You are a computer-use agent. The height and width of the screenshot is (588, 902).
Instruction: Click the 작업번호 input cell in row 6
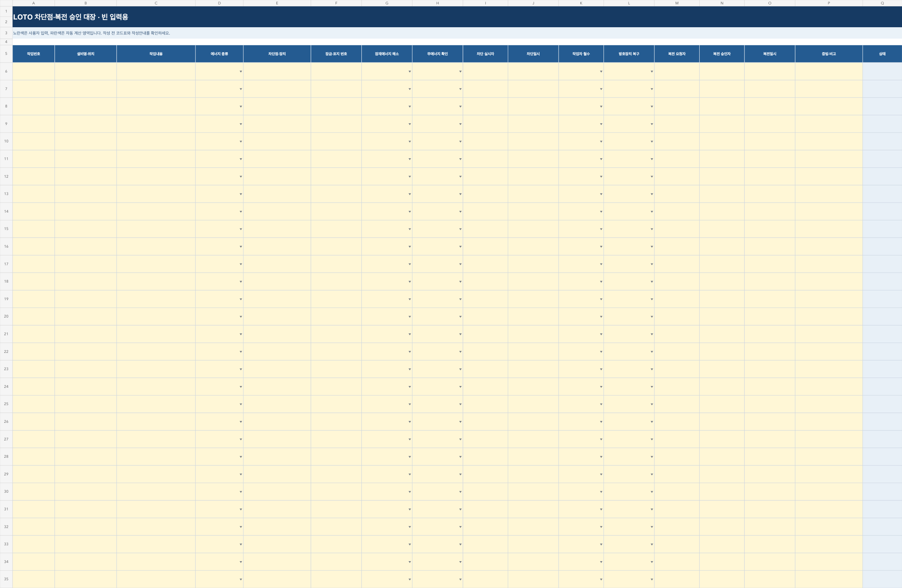[34, 71]
